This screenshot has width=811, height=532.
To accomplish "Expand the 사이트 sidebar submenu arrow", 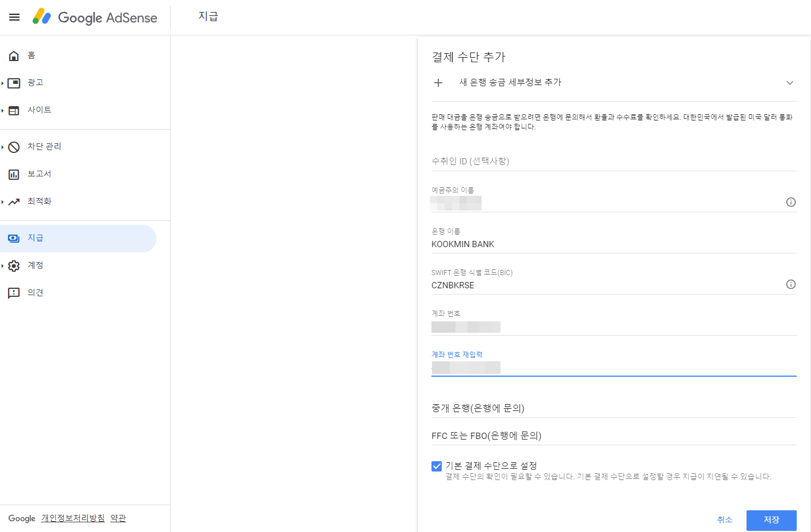I will coord(3,111).
